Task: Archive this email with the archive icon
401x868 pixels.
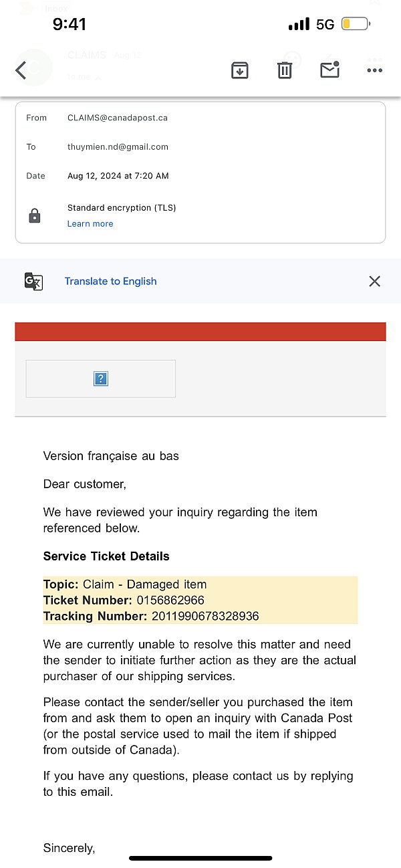Action: 240,70
